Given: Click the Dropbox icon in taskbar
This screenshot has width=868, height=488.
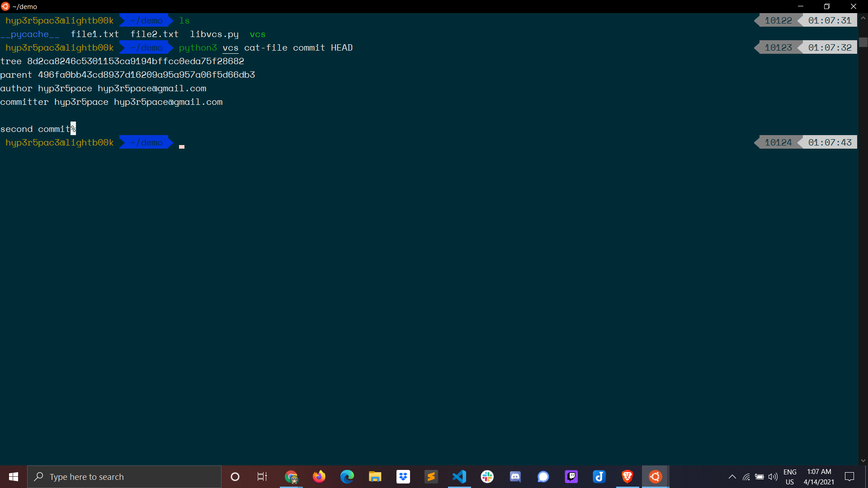Looking at the screenshot, I should click(x=403, y=476).
